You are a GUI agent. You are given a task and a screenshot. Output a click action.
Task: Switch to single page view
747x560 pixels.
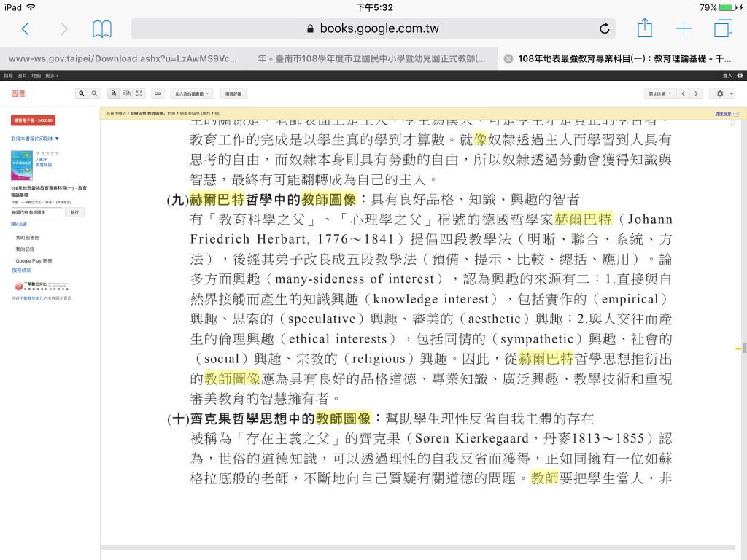(113, 93)
